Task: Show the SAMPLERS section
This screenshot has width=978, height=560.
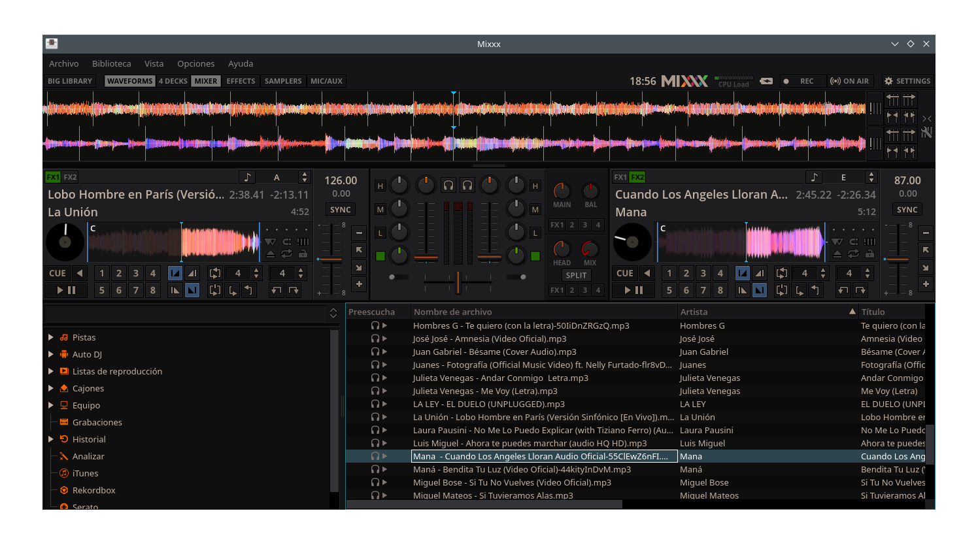Action: pos(283,81)
